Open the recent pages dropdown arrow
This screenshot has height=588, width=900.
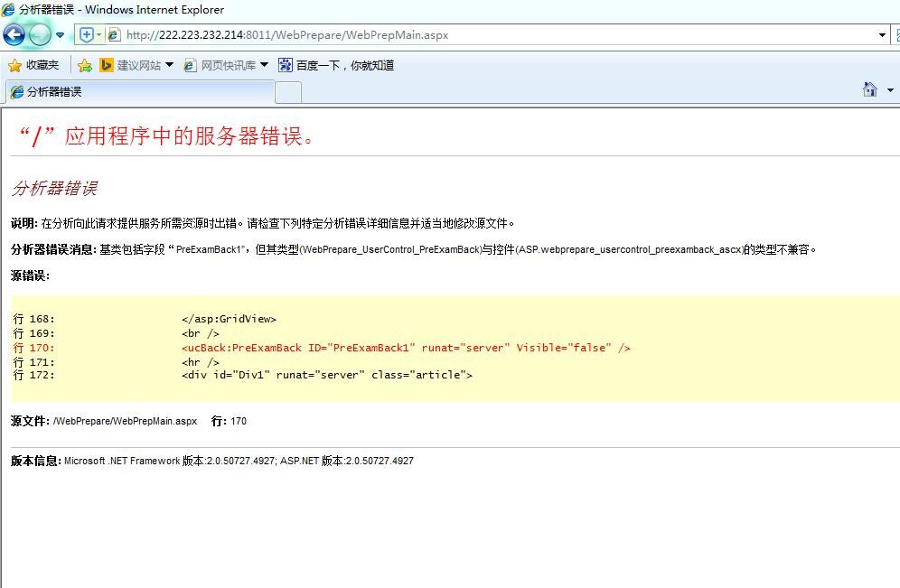point(60,35)
